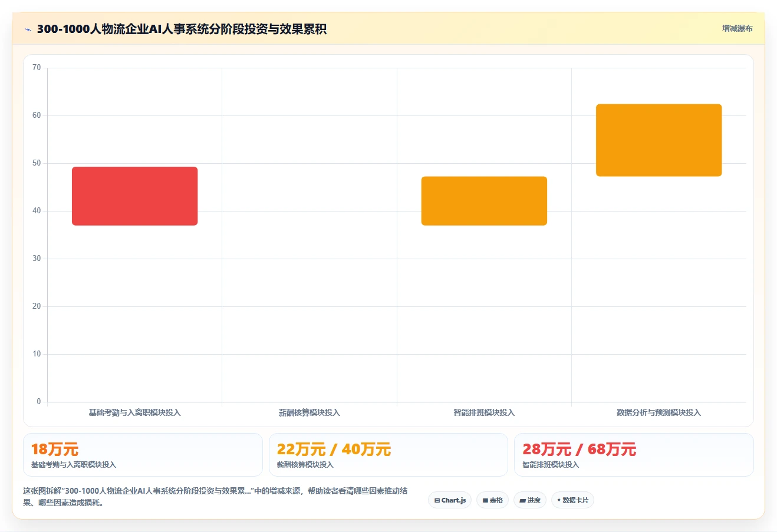Screen dimensions: 777x532
Task: Click the y-axis value 50
Action: [x=37, y=163]
